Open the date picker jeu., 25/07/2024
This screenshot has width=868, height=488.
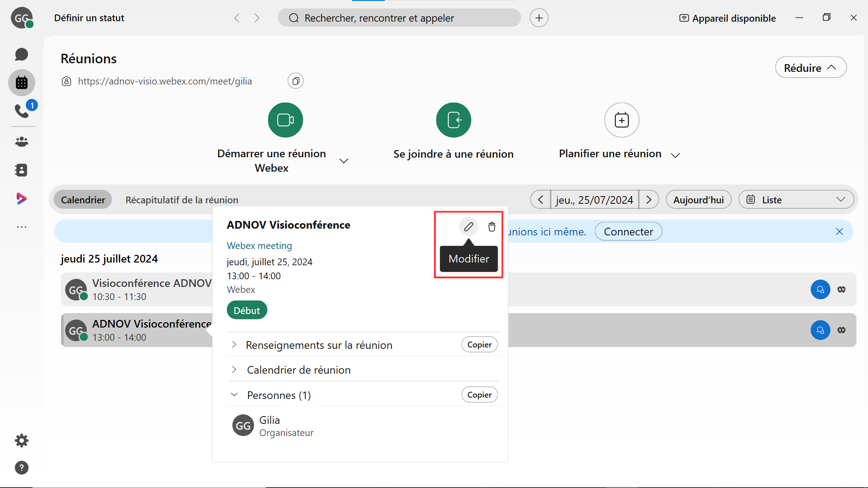[594, 200]
